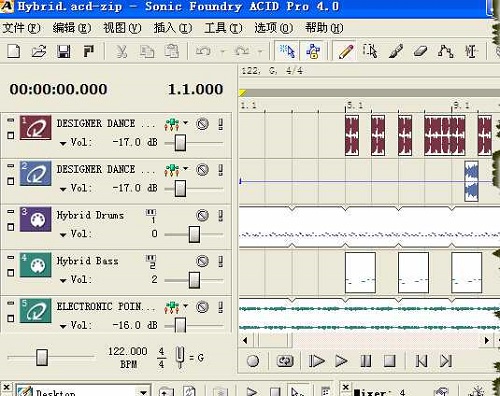
Task: Click track 1 volume slider handle
Action: 180,143
